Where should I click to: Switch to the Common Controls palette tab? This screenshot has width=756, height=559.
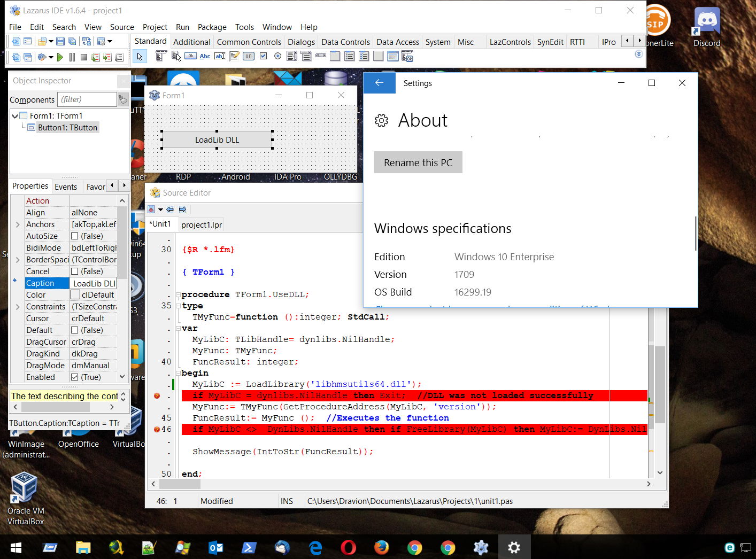pyautogui.click(x=249, y=42)
